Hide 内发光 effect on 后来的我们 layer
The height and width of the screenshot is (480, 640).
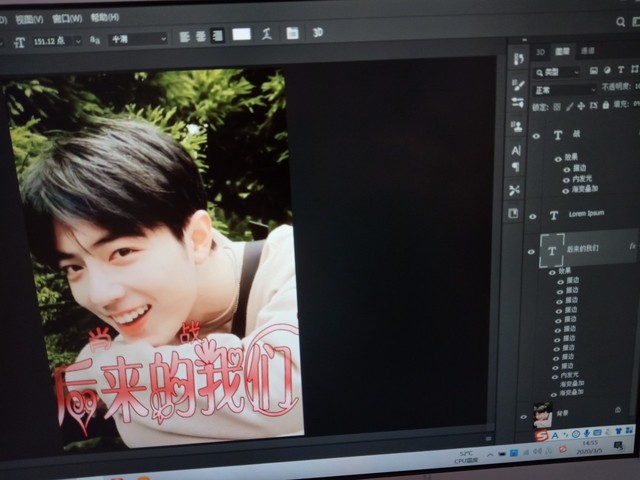[555, 377]
